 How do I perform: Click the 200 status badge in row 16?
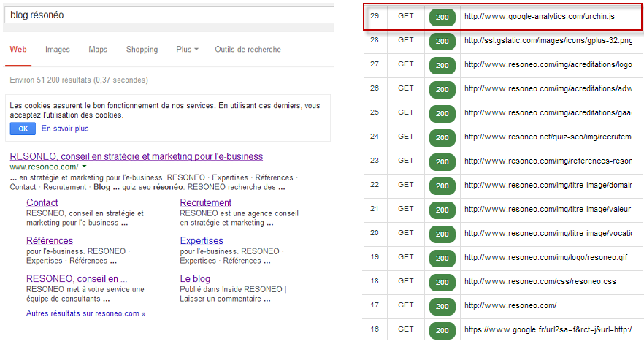tap(442, 330)
